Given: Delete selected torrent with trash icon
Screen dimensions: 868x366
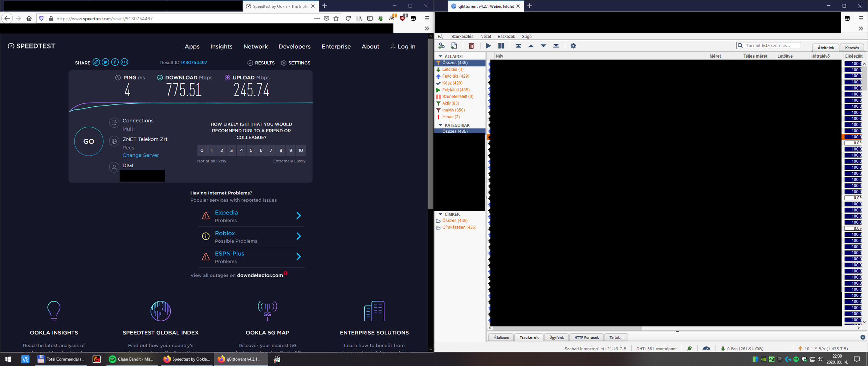Looking at the screenshot, I should (x=471, y=46).
